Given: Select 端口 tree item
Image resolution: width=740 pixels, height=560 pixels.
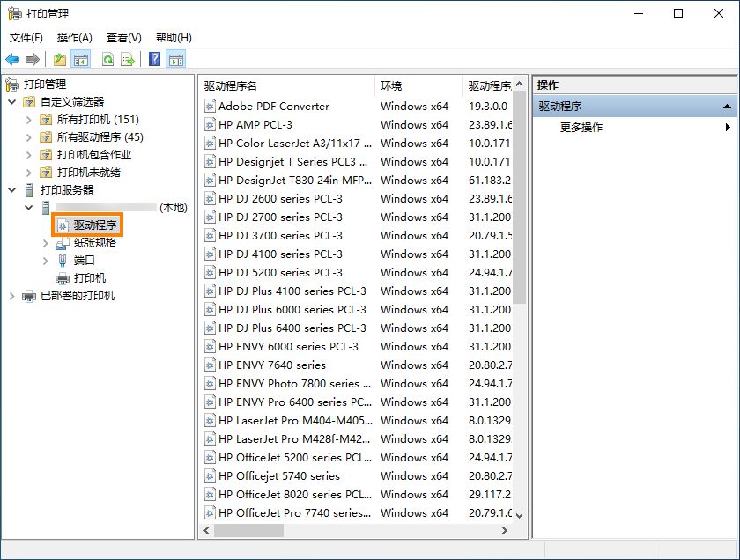Looking at the screenshot, I should pyautogui.click(x=84, y=261).
